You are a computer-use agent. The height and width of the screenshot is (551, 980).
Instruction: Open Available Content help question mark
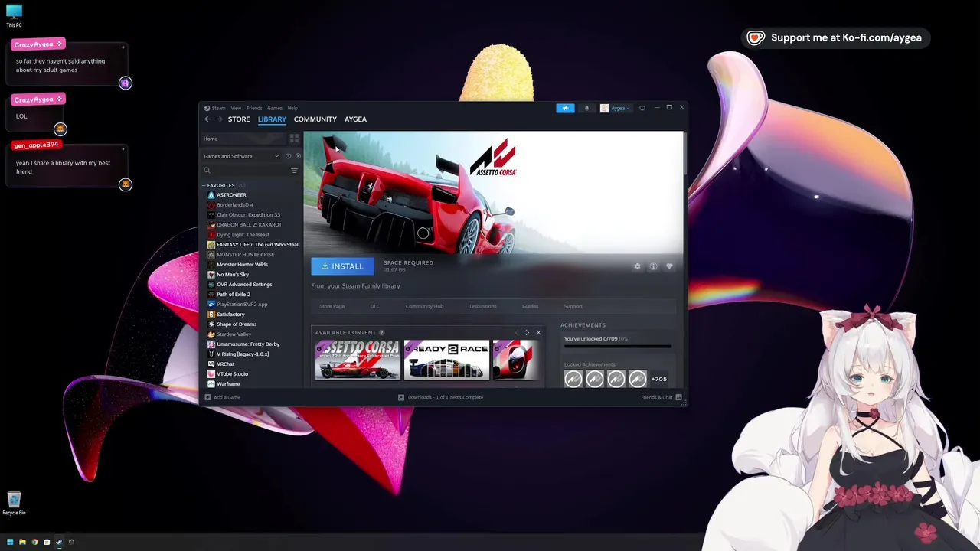pos(381,333)
